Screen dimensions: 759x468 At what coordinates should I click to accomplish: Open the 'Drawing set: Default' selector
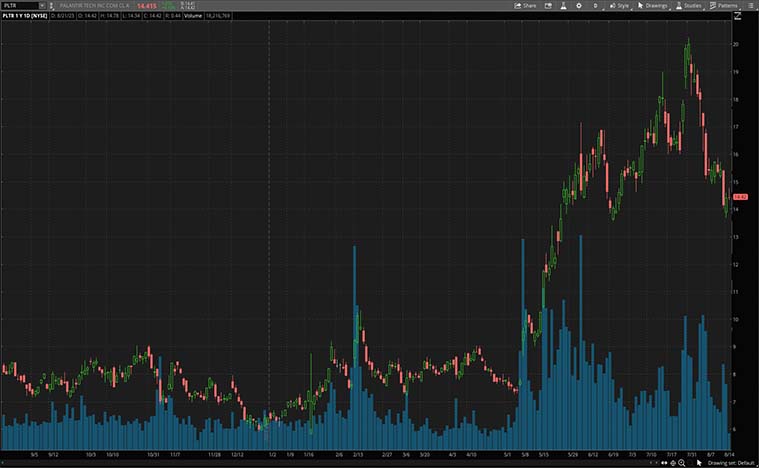(x=730, y=463)
